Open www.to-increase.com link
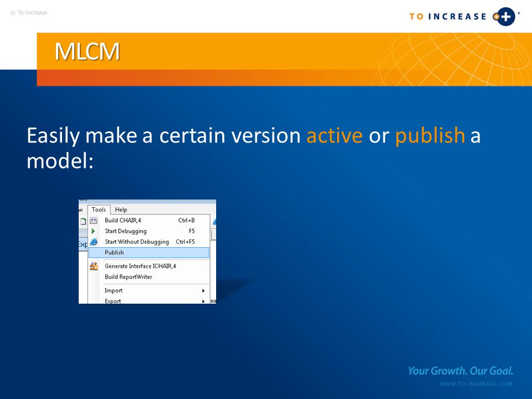Viewport: 532px width, 399px height. tap(475, 384)
